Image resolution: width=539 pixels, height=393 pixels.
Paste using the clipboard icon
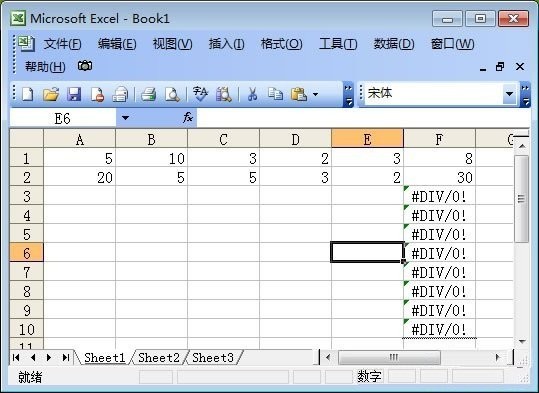[299, 94]
